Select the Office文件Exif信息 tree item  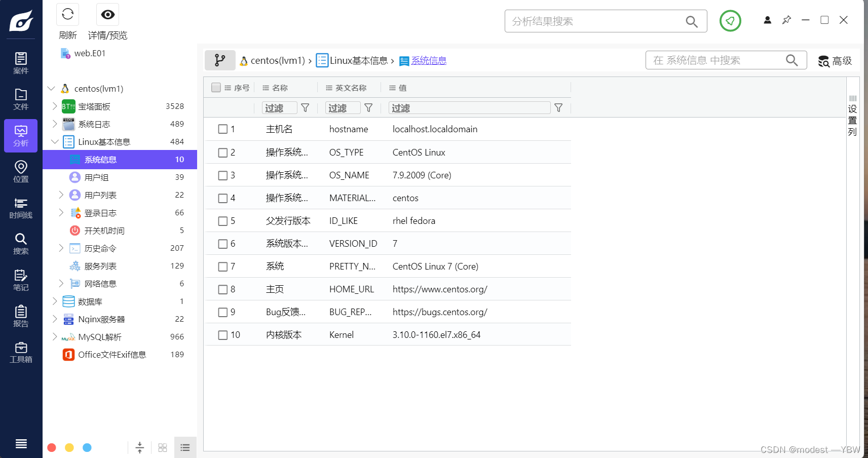click(x=120, y=355)
